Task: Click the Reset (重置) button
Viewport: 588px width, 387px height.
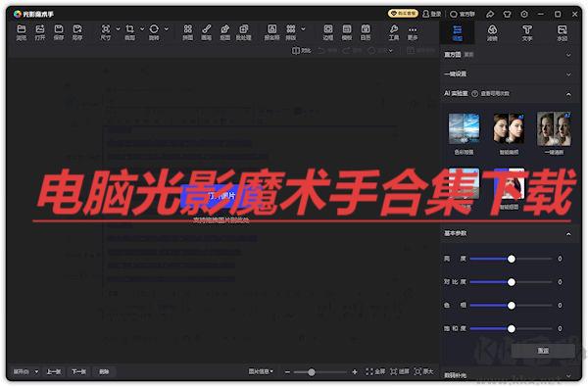Action: pyautogui.click(x=543, y=351)
